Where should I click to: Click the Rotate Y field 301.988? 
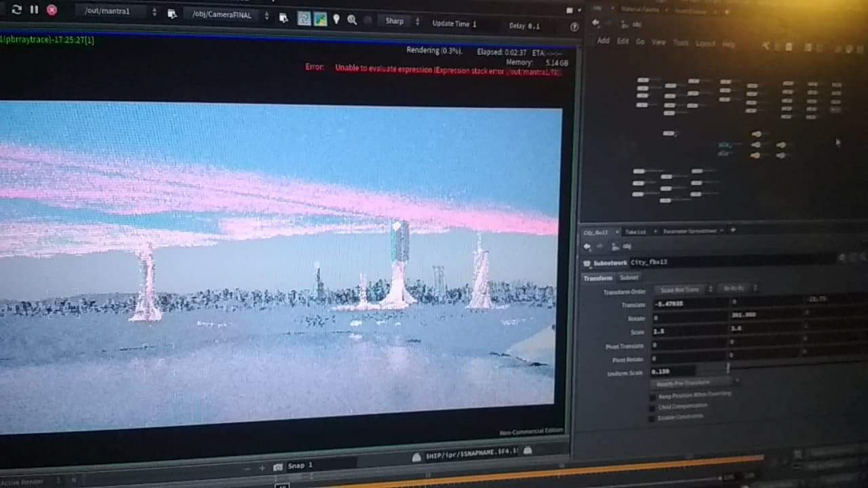pyautogui.click(x=766, y=315)
